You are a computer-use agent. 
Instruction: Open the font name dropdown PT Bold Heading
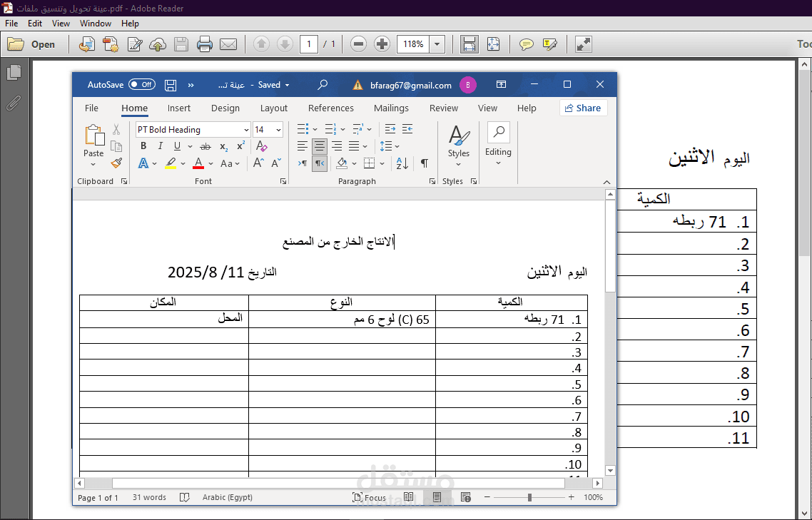coord(246,130)
